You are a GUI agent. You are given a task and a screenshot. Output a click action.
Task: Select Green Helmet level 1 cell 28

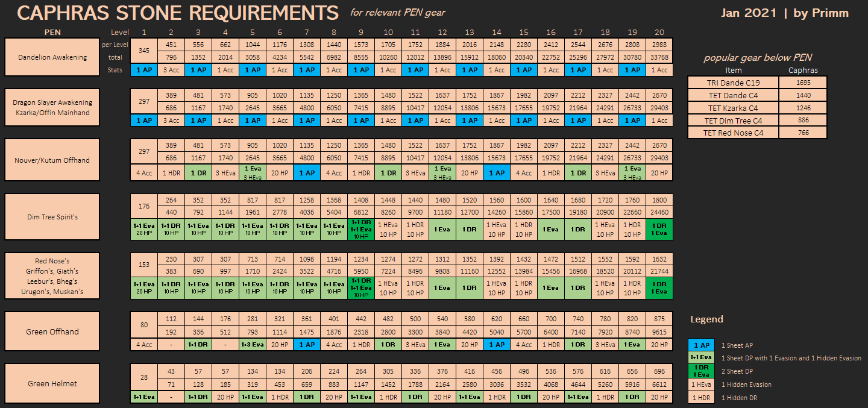pos(144,377)
